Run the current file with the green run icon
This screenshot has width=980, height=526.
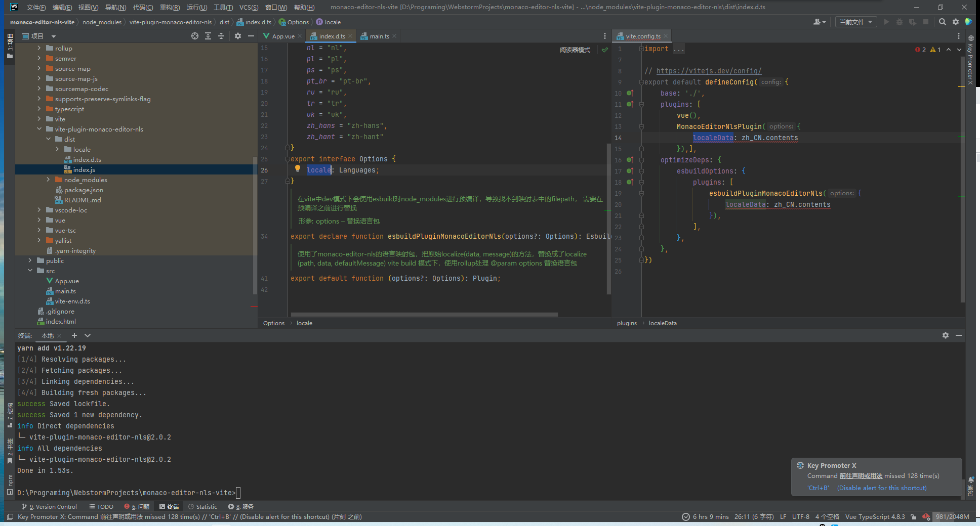click(886, 22)
